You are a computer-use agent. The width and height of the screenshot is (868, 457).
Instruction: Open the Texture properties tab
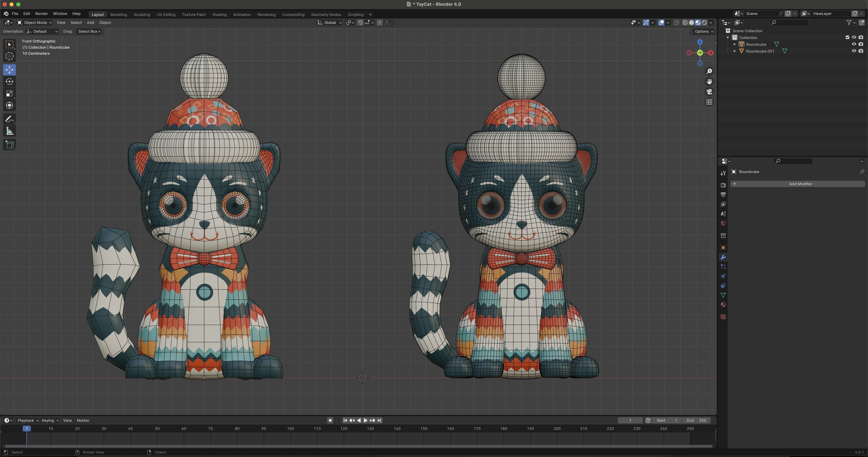click(723, 317)
